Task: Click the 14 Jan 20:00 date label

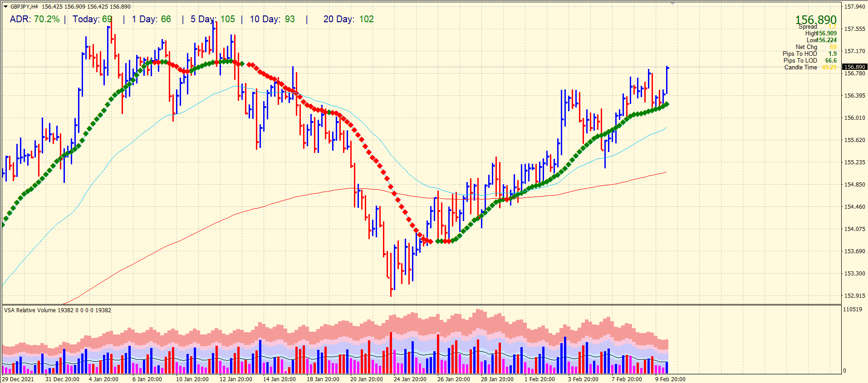Action: click(280, 379)
